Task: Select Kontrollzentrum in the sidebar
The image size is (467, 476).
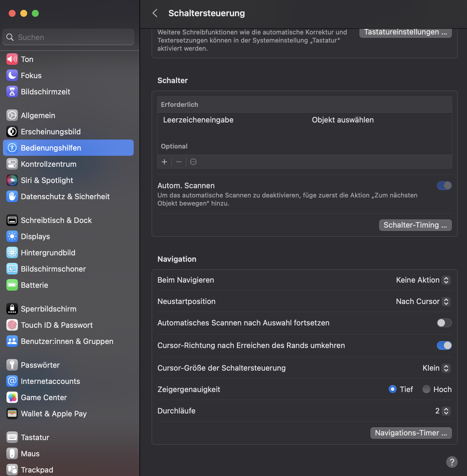Action: 49,164
